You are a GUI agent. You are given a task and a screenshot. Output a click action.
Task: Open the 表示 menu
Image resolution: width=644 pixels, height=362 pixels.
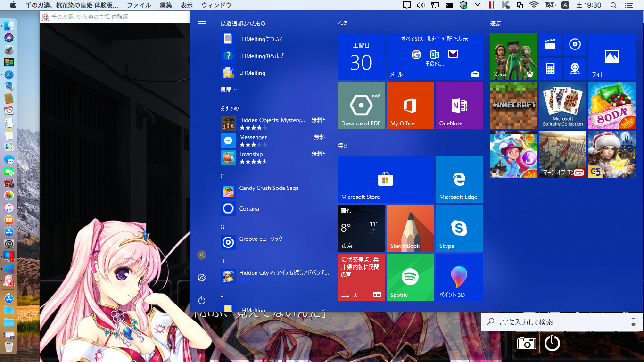187,5
